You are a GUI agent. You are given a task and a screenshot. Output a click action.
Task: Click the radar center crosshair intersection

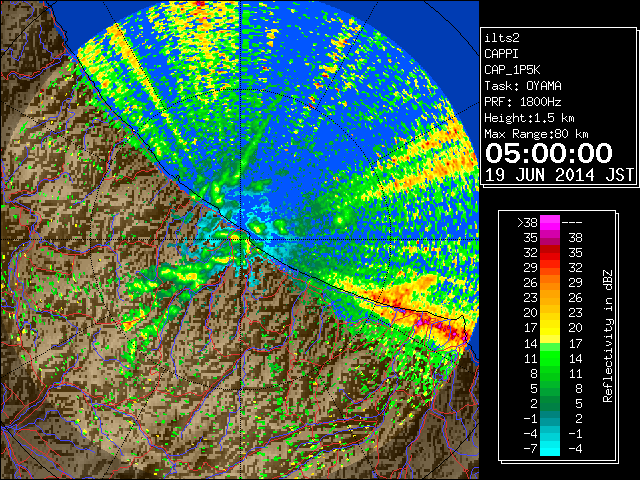point(240,240)
